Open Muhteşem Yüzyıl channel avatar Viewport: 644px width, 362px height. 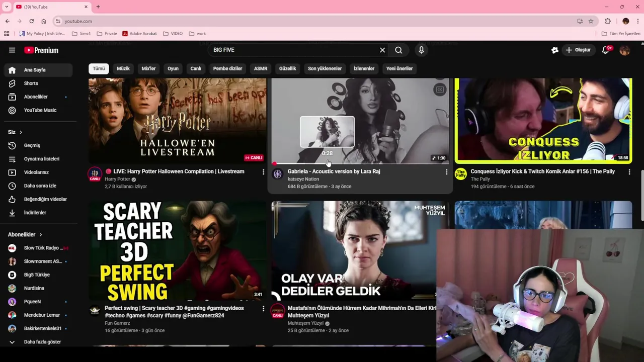(x=278, y=311)
